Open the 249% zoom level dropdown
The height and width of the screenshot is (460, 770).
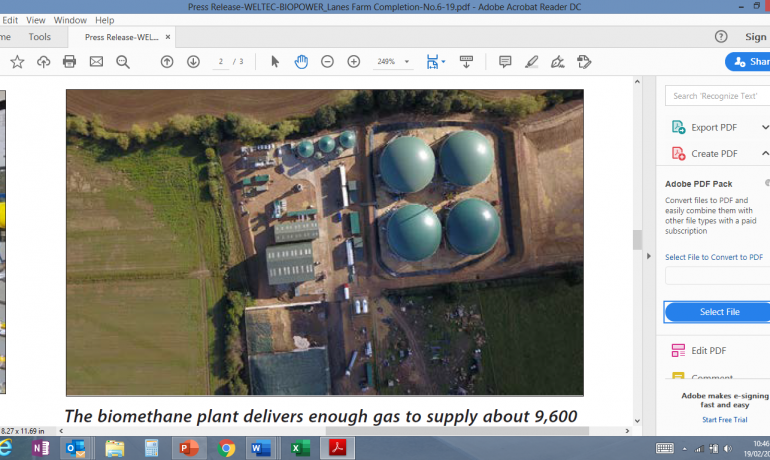pyautogui.click(x=406, y=62)
